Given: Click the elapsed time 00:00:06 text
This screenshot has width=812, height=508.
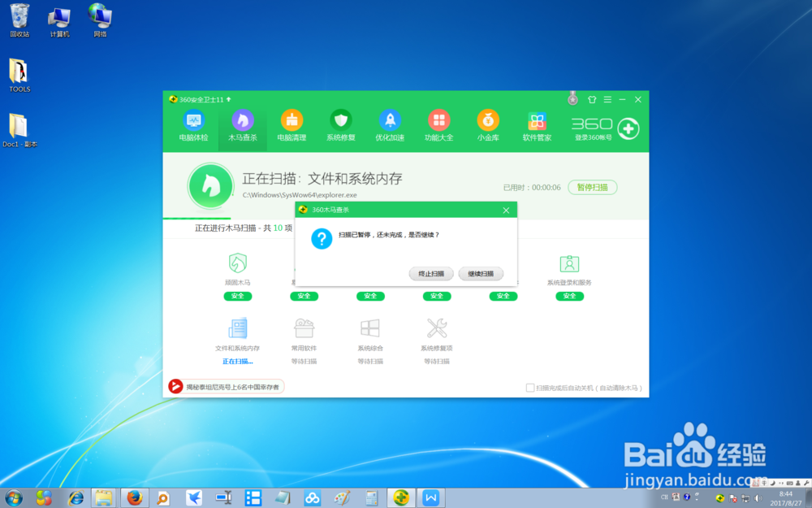Looking at the screenshot, I should (546, 188).
